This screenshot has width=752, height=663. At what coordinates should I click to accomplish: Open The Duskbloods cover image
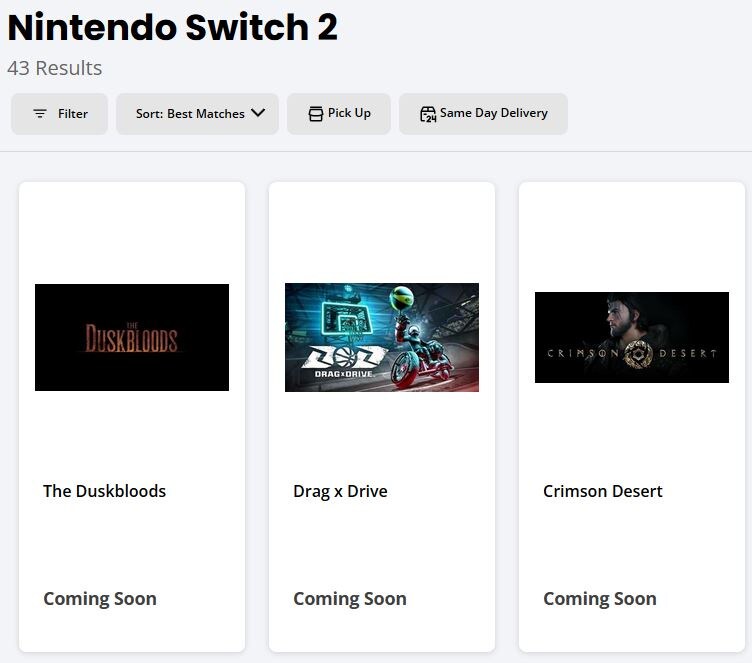132,337
